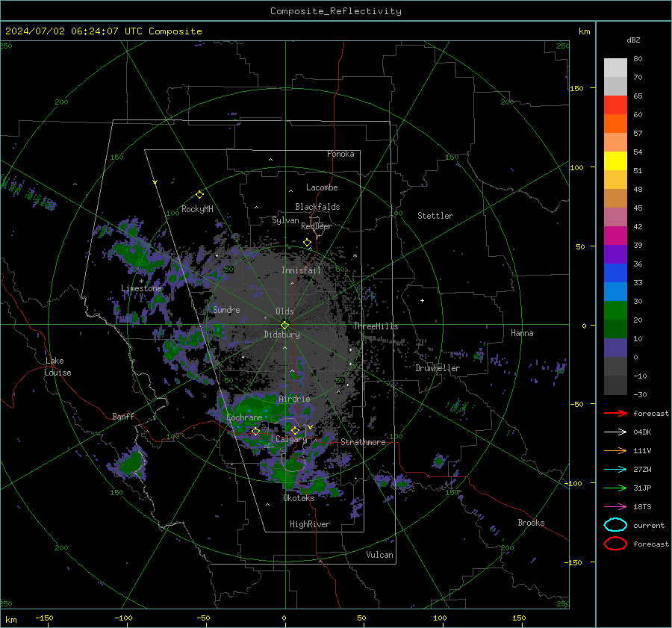The width and height of the screenshot is (672, 628).
Task: Click the Banff label
Action: [123, 417]
